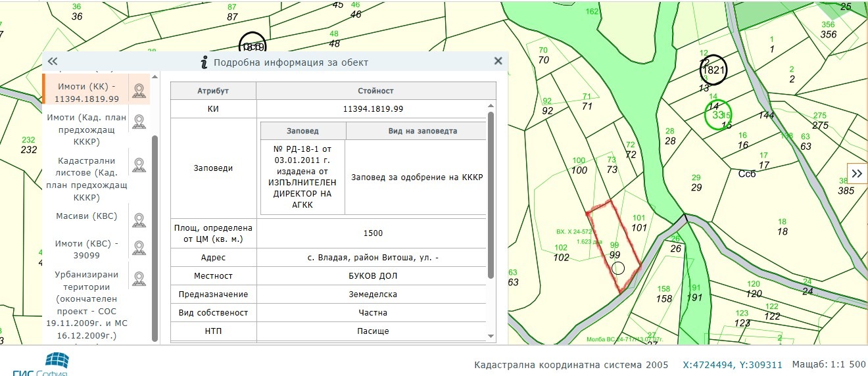
Task: Select Имоти (КВС) - 39099 list entry
Action: (x=87, y=250)
